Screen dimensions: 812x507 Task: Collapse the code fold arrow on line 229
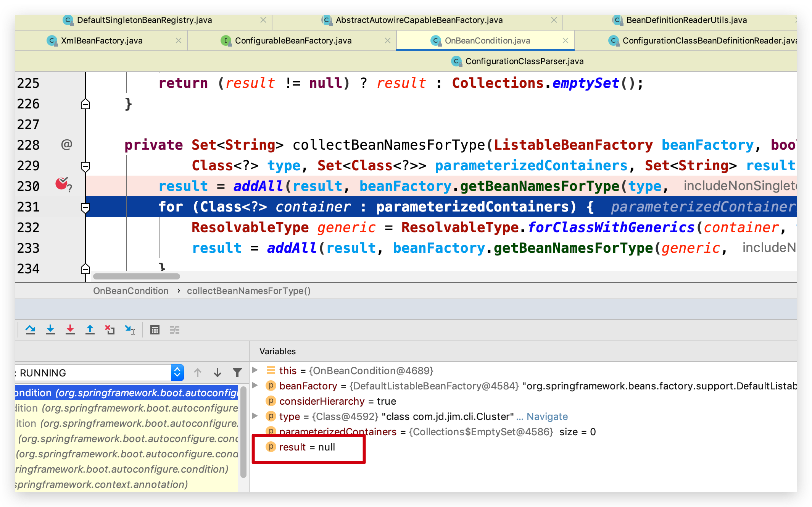(85, 166)
